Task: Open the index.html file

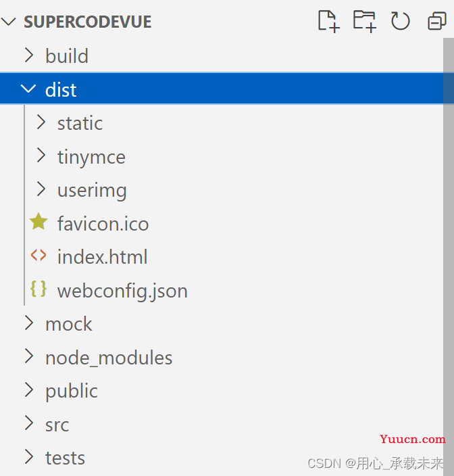Action: (x=103, y=257)
